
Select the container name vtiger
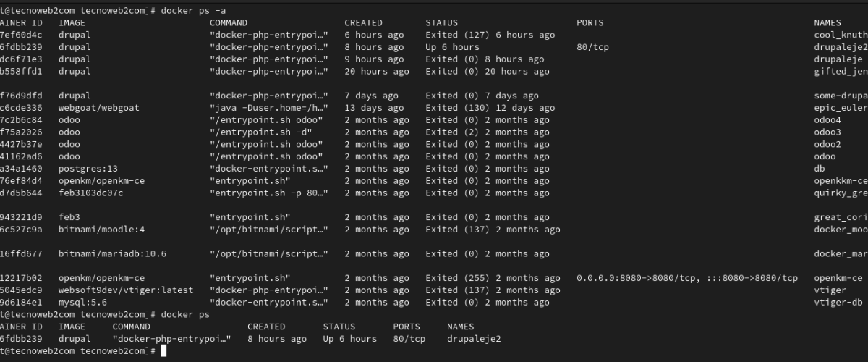click(x=830, y=290)
